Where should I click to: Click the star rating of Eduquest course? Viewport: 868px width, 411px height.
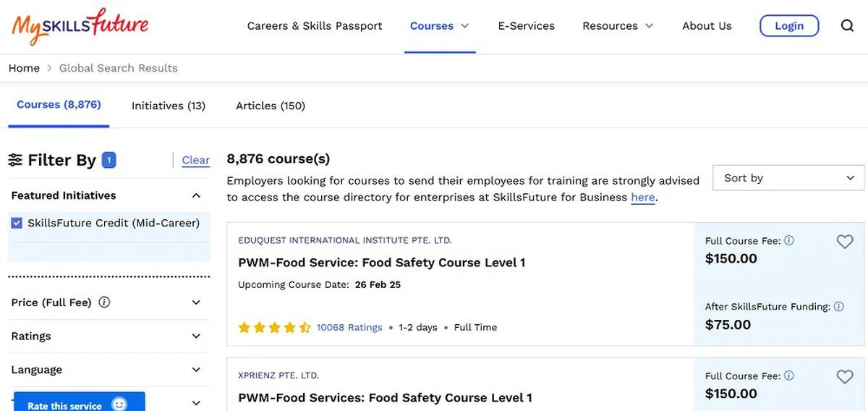[275, 328]
